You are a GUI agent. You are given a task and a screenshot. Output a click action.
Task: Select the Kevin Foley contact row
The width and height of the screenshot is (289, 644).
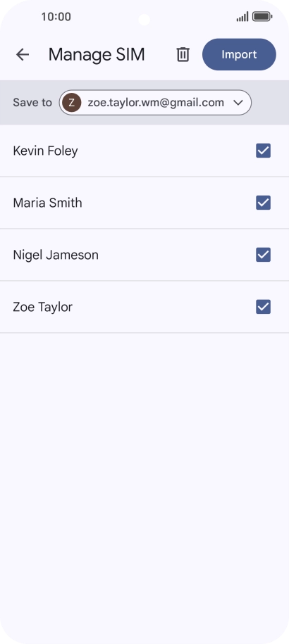(x=144, y=151)
